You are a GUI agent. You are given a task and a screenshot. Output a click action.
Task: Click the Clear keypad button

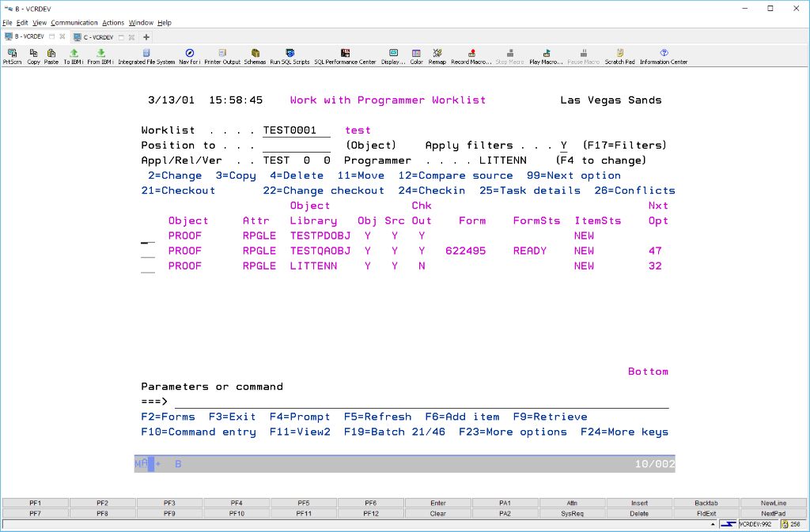tap(438, 514)
